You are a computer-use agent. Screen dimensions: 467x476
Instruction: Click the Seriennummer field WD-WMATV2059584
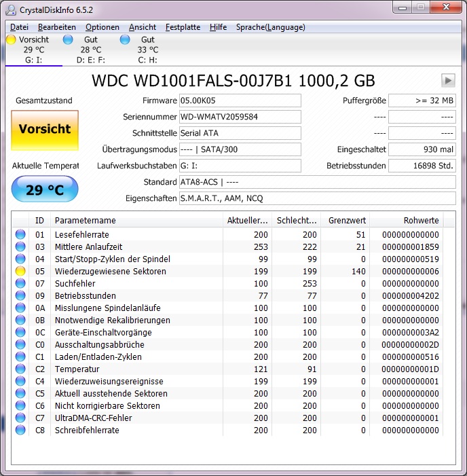(x=240, y=117)
